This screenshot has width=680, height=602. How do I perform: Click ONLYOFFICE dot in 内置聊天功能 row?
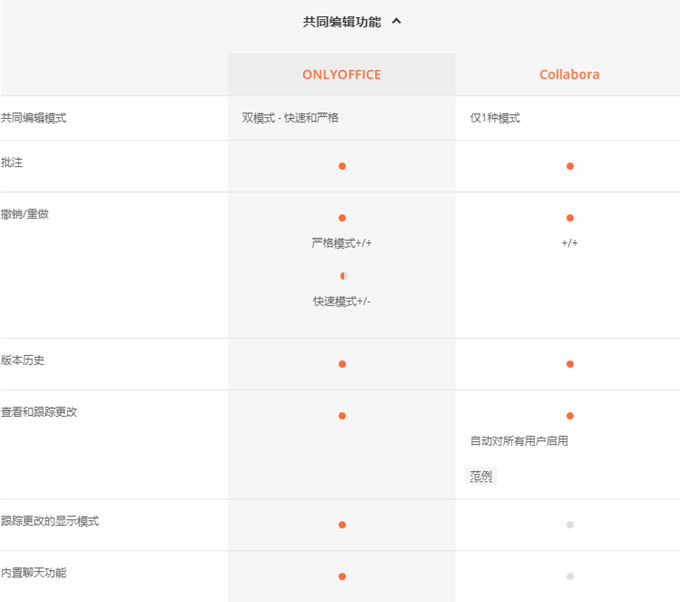point(342,576)
